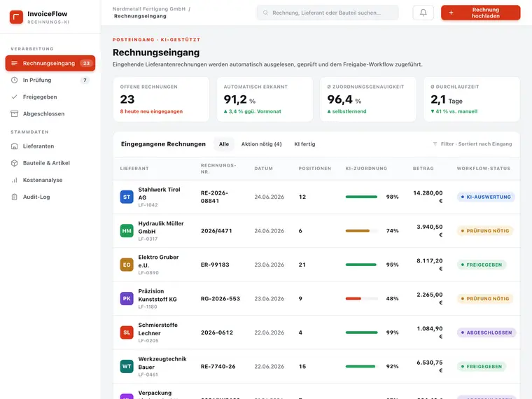The width and height of the screenshot is (532, 399).
Task: Click the PK avatar of Präzision Kunststoff
Action: (x=127, y=299)
